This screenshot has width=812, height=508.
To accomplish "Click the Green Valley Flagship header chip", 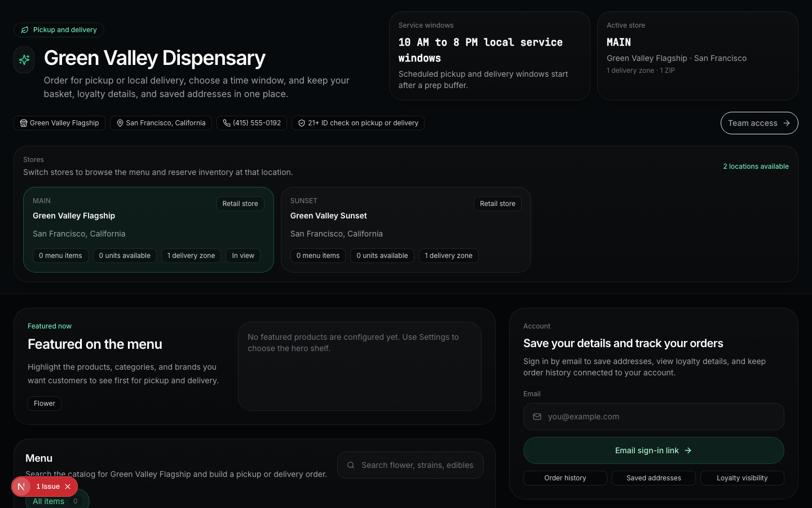I will click(x=59, y=123).
